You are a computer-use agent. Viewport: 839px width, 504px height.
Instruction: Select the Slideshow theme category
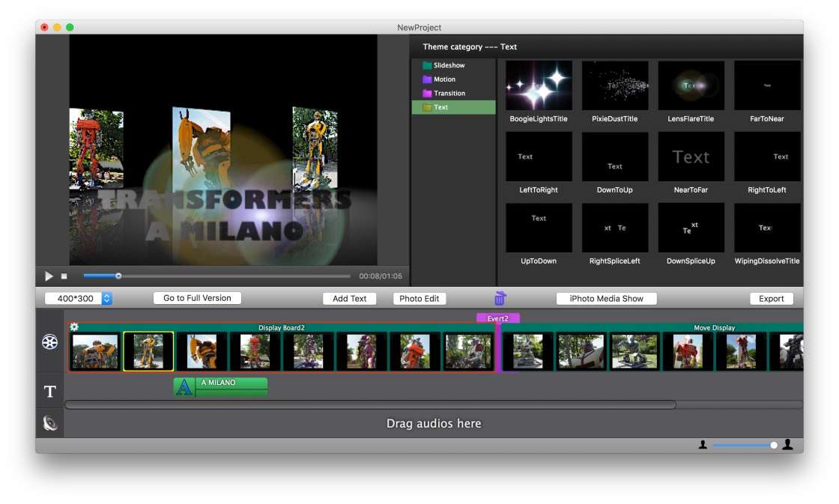click(x=449, y=65)
